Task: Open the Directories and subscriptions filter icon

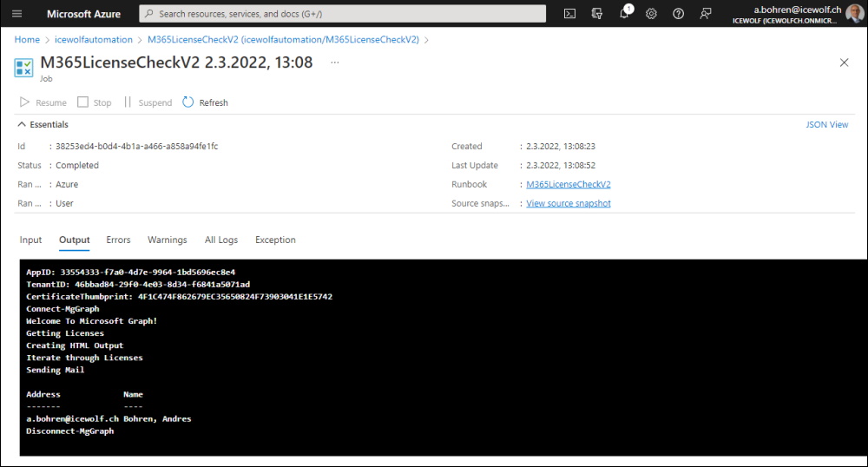Action: coord(597,14)
